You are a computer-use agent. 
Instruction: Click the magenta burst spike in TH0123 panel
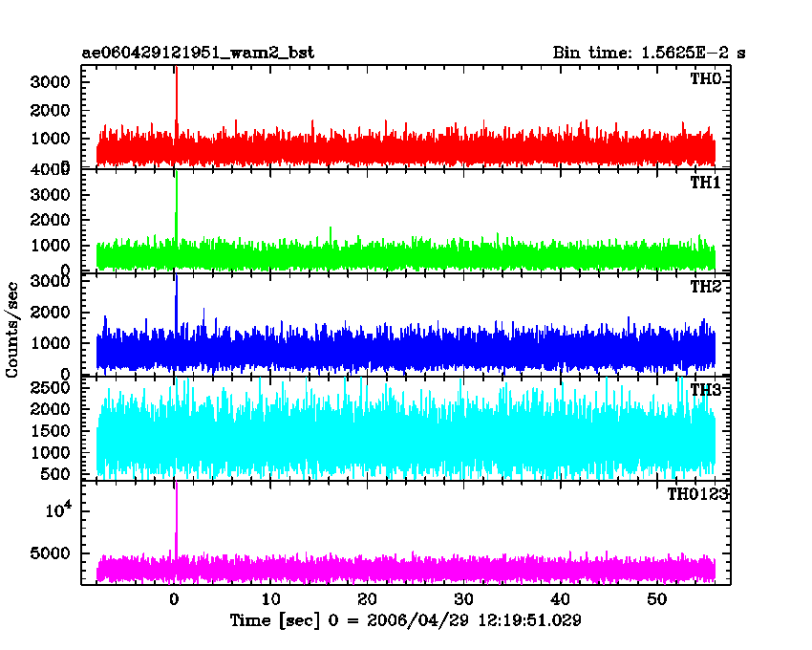pos(177,518)
